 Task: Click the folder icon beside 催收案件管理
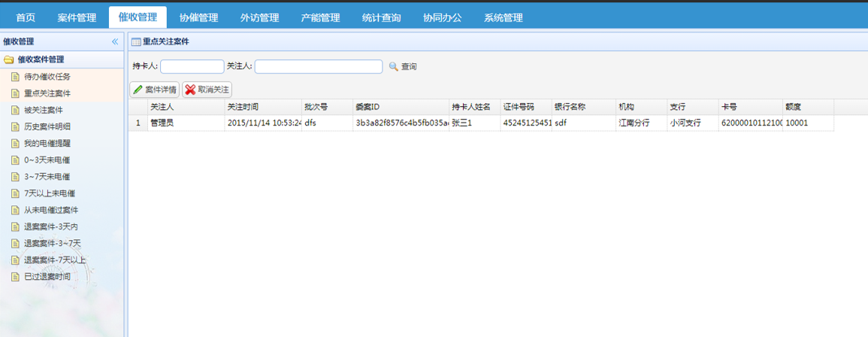click(9, 59)
